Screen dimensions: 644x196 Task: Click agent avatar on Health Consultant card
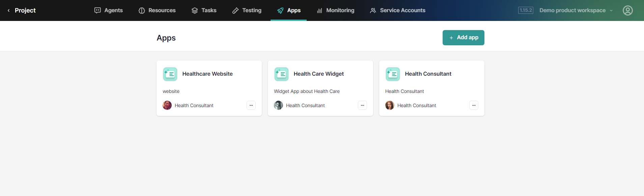coord(390,105)
